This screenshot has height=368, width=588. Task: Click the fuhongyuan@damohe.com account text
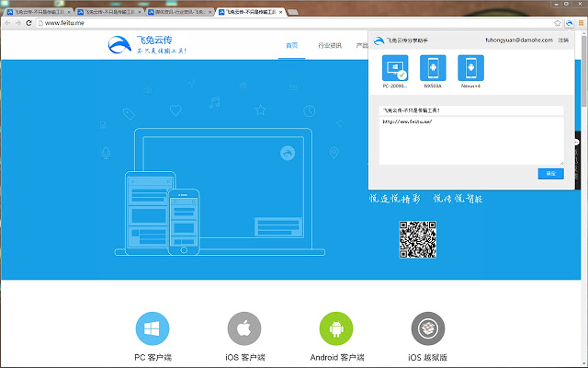pos(519,40)
